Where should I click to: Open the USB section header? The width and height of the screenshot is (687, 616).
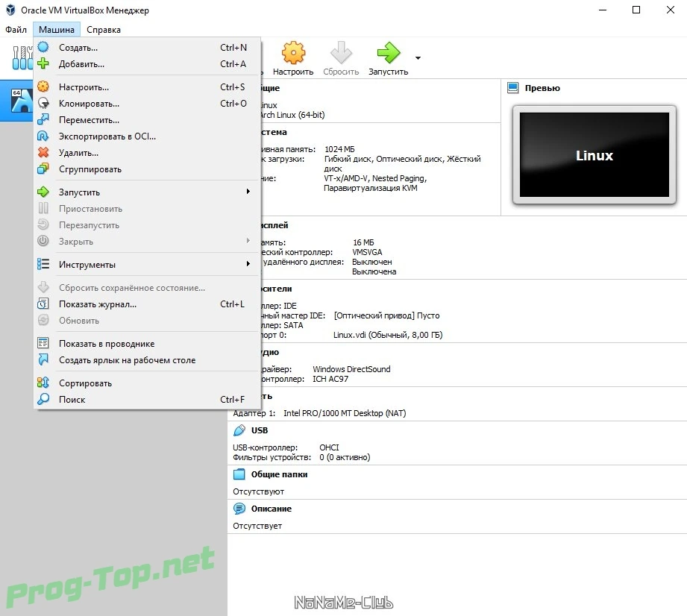point(260,430)
